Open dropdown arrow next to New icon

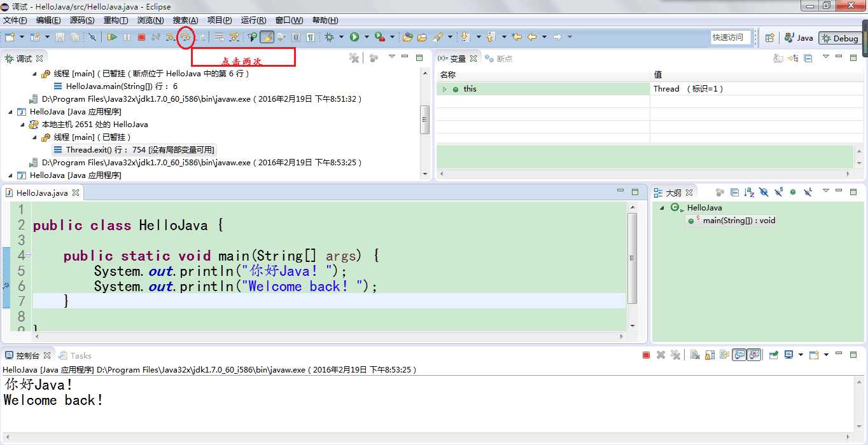pos(22,38)
